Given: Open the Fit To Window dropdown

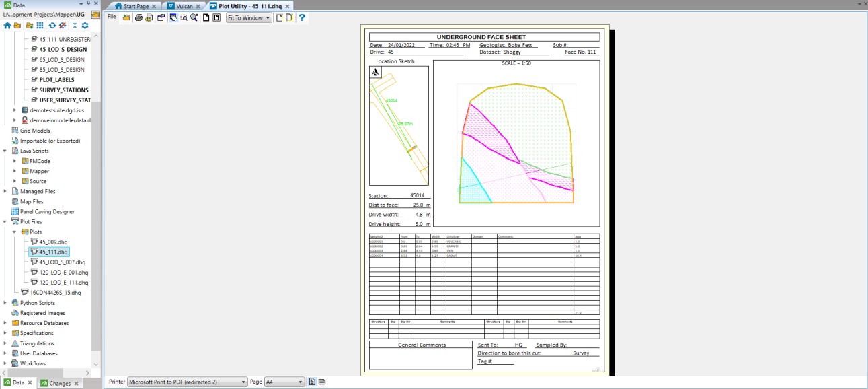Looking at the screenshot, I should pyautogui.click(x=249, y=17).
